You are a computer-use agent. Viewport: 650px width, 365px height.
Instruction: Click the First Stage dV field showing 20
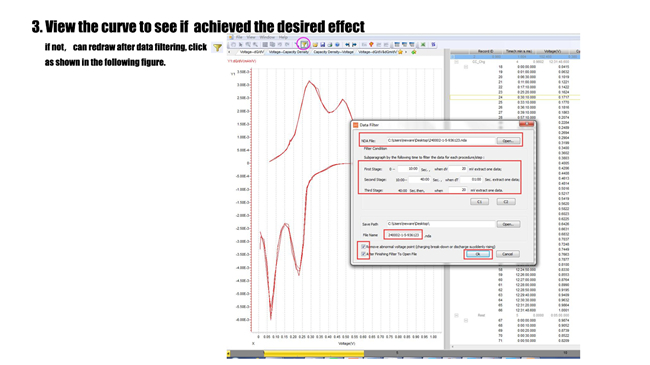tap(458, 169)
